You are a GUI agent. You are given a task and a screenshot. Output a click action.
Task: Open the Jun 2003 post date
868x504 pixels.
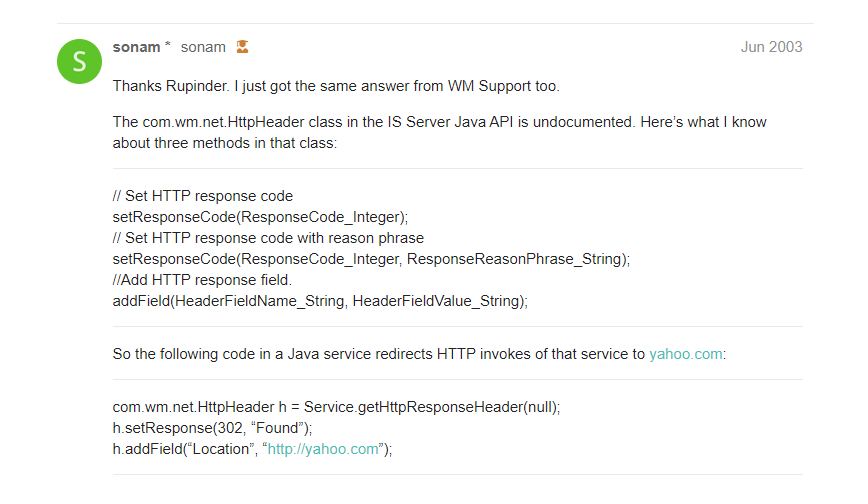[771, 47]
